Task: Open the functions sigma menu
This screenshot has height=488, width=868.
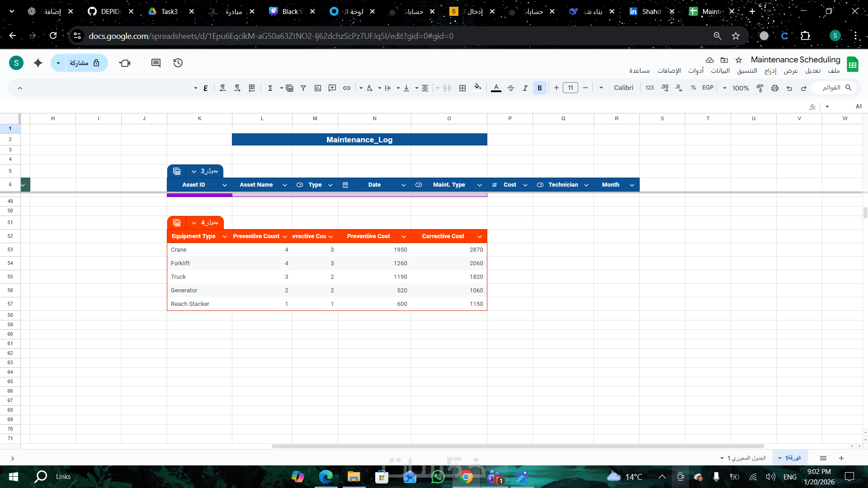Action: click(270, 88)
